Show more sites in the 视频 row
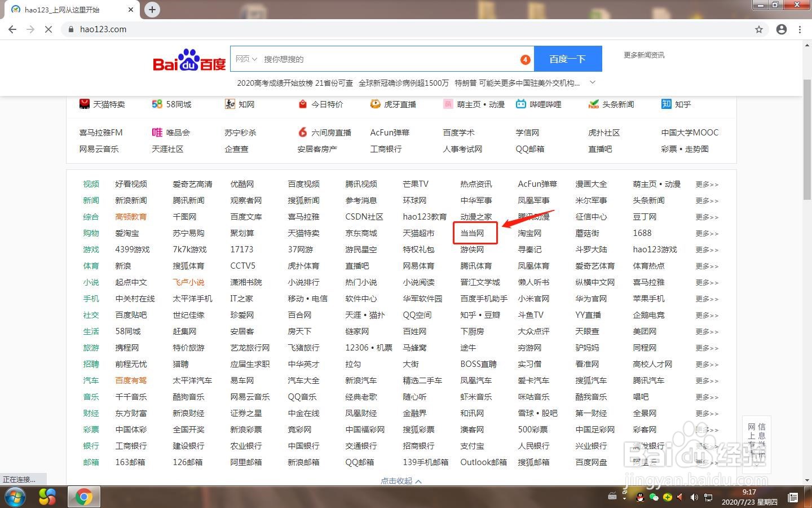Image resolution: width=812 pixels, height=508 pixels. [x=707, y=185]
